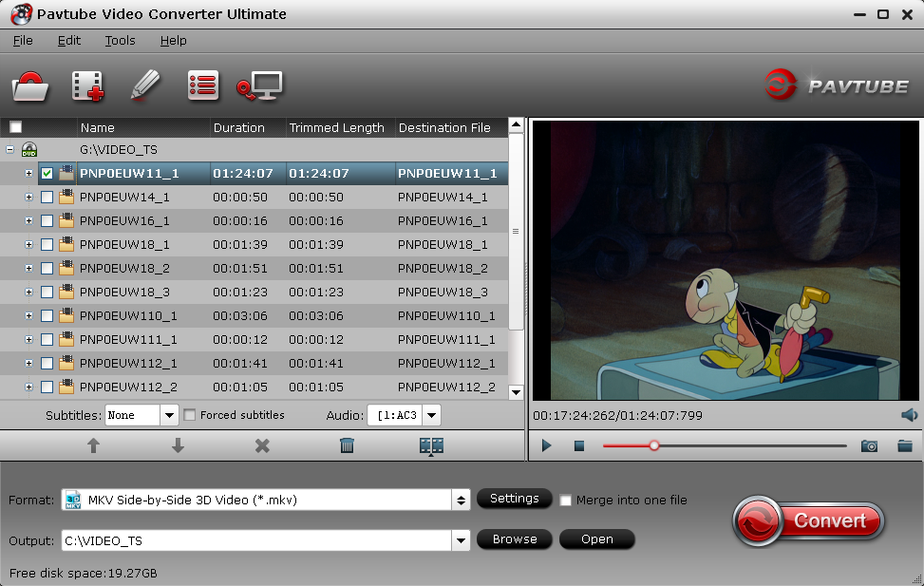This screenshot has width=924, height=586.
Task: Open the Format dropdown list
Action: click(x=461, y=500)
